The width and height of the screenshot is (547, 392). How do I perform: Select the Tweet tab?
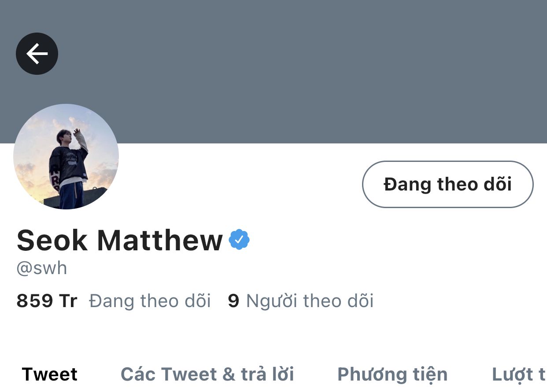[x=50, y=374]
